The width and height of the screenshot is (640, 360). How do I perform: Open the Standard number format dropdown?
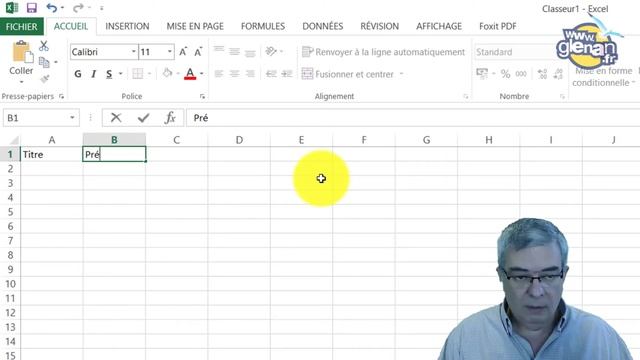tap(515, 52)
